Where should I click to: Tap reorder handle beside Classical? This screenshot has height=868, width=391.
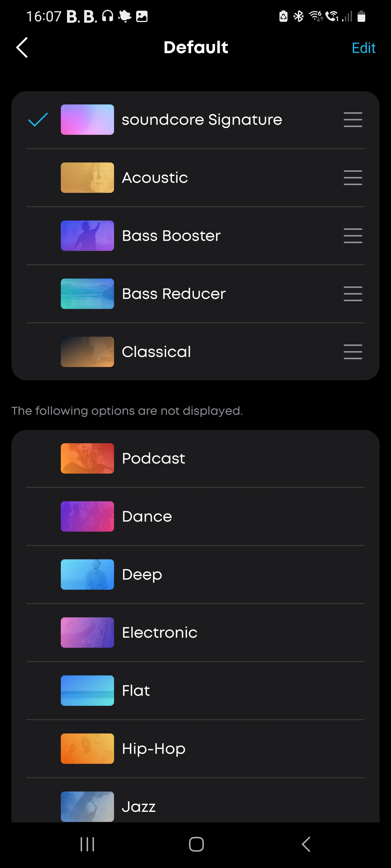(352, 352)
